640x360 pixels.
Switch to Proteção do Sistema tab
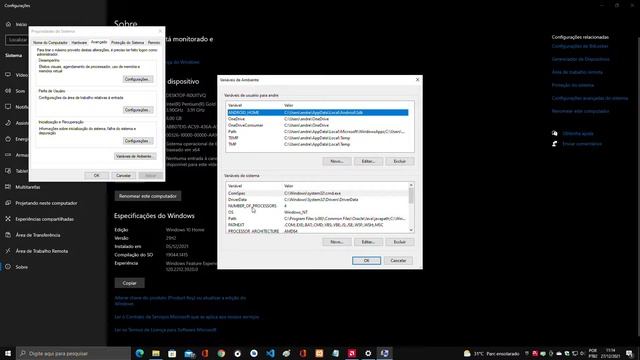(128, 42)
